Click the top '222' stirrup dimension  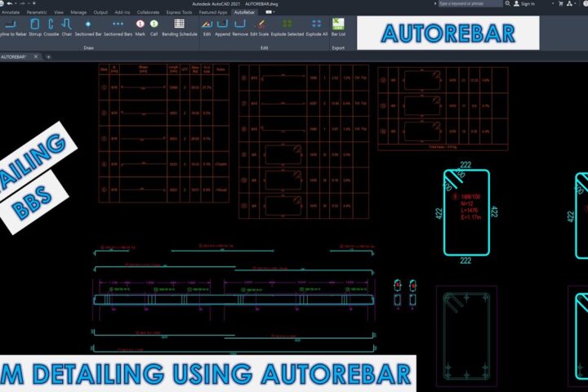point(465,165)
